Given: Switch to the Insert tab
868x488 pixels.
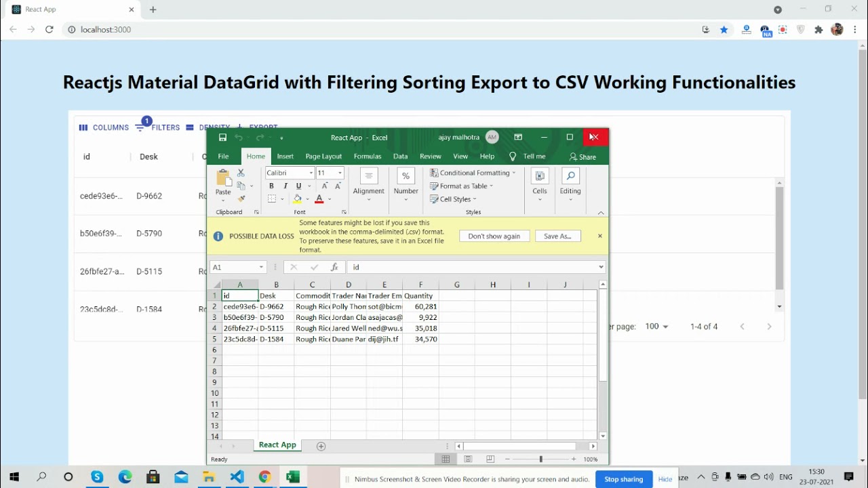Looking at the screenshot, I should pyautogui.click(x=285, y=157).
